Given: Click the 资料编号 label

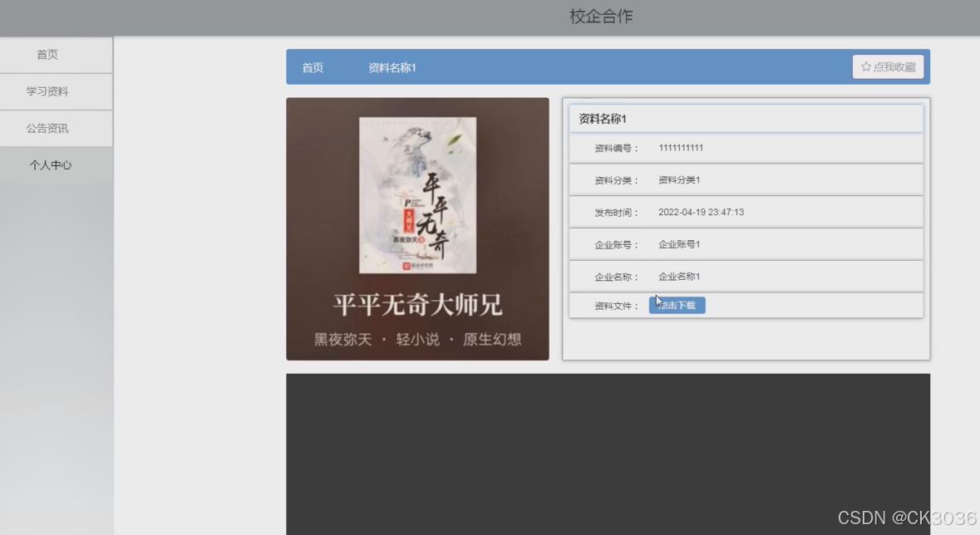Looking at the screenshot, I should (616, 148).
